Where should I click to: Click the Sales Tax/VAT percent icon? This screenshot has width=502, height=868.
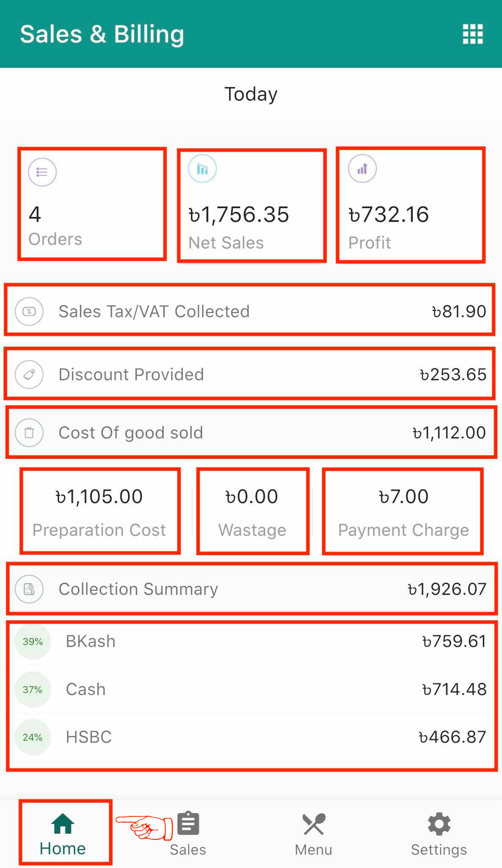(29, 312)
